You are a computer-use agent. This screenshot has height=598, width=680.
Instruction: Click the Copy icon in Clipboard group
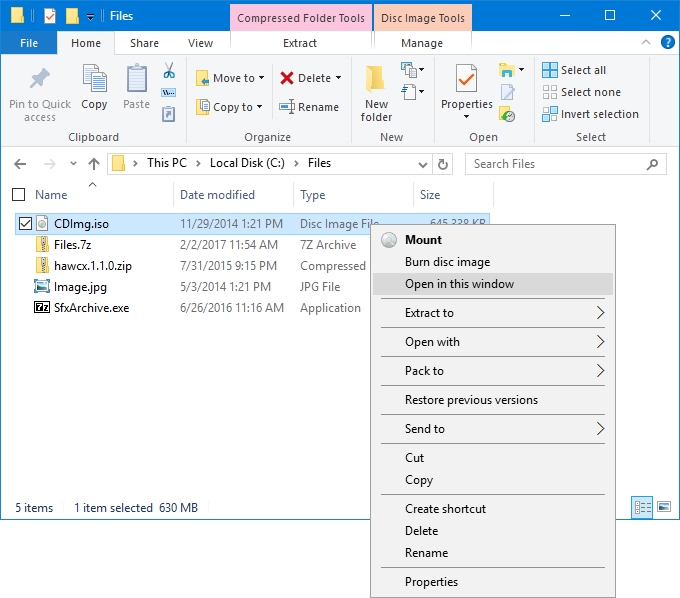pyautogui.click(x=95, y=78)
